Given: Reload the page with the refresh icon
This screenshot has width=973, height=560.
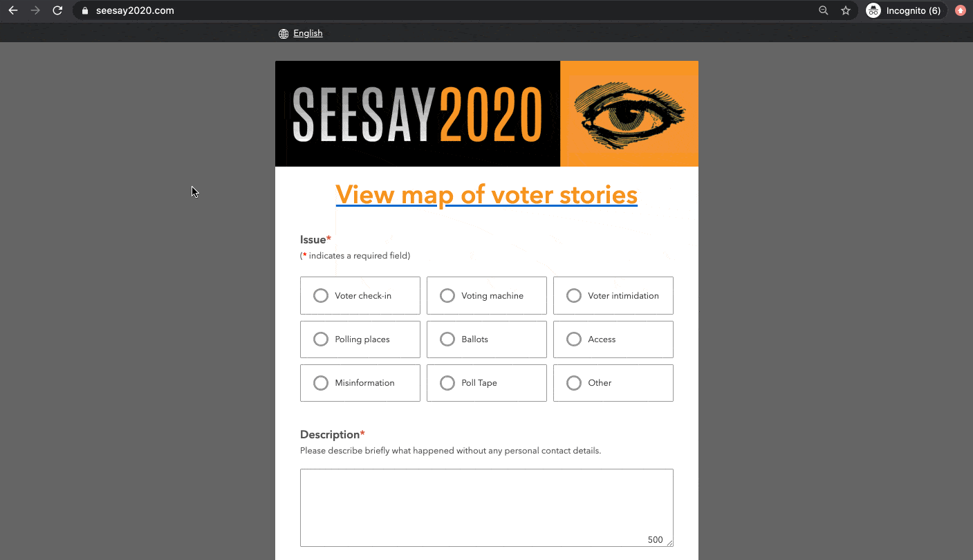Looking at the screenshot, I should coord(57,10).
